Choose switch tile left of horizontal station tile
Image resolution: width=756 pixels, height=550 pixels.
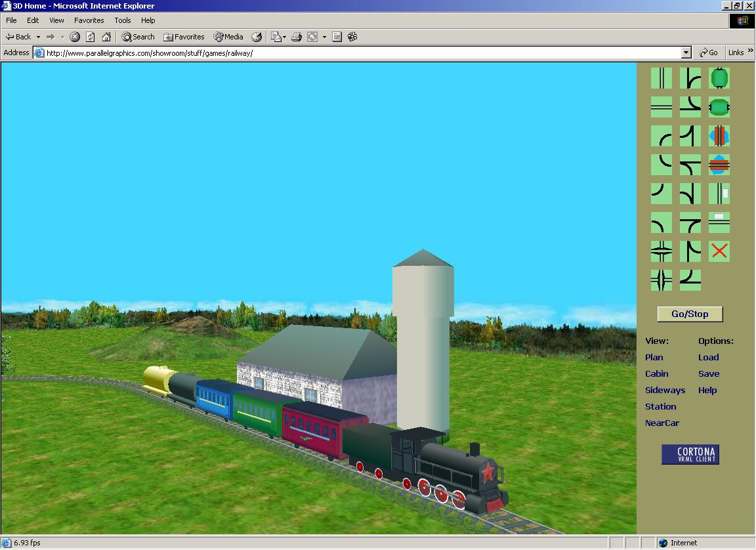[x=690, y=222]
